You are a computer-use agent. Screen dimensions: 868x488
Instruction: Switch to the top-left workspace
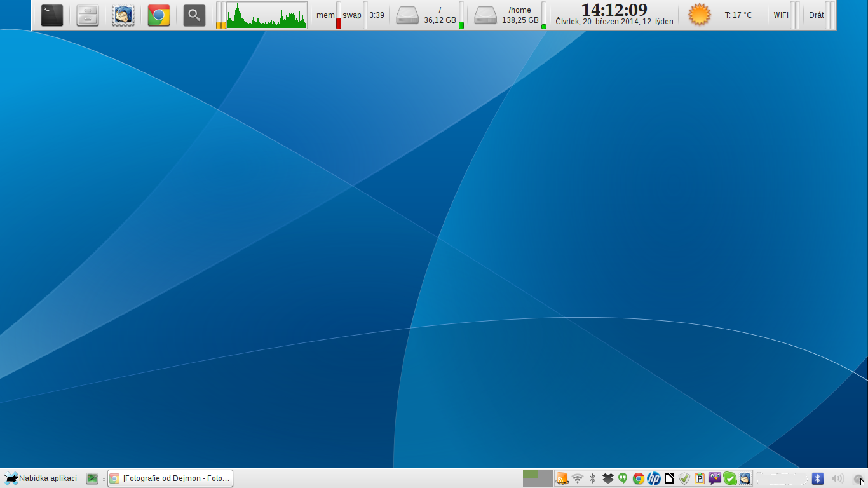coord(530,474)
